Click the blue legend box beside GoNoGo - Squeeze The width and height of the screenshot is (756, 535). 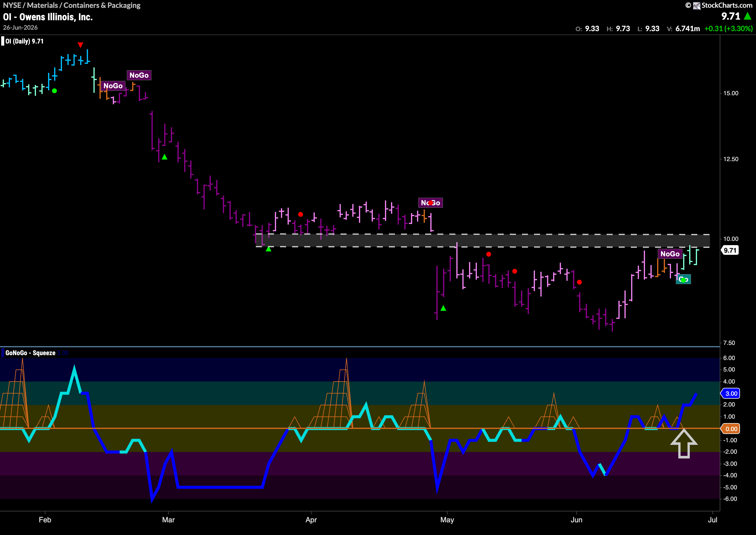[x=3, y=353]
